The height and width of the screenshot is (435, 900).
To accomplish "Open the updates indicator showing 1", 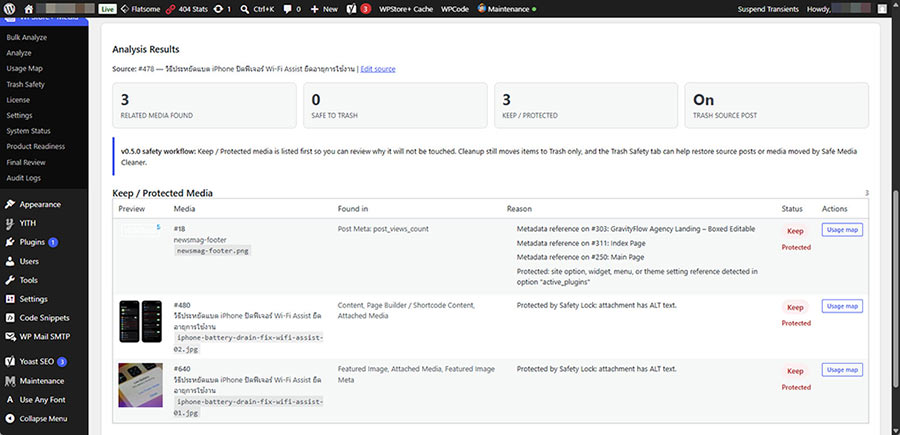I will (x=222, y=9).
